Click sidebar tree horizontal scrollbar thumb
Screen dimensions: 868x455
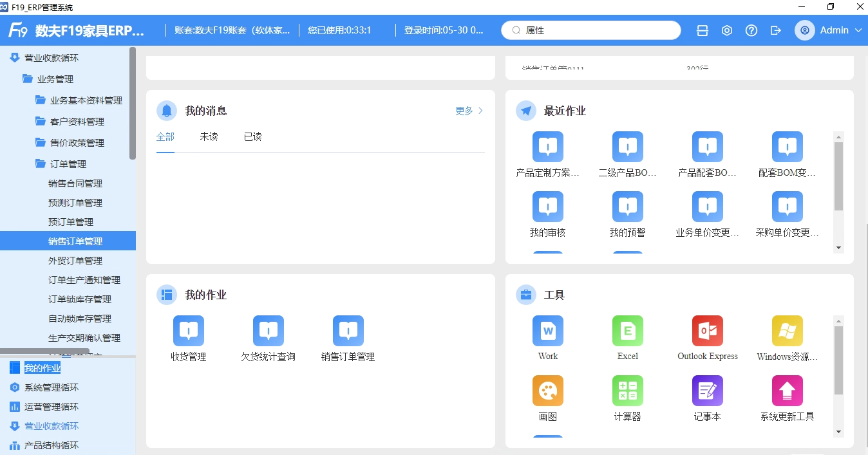pos(44,351)
